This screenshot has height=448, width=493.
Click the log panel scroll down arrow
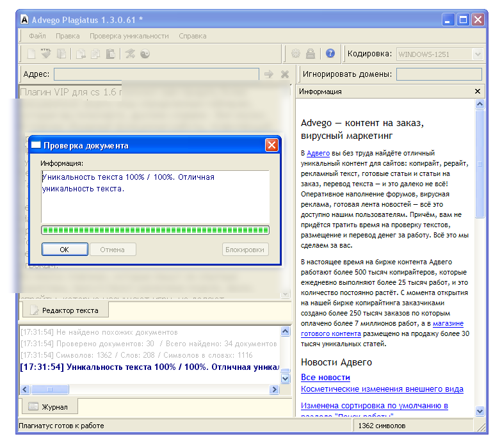285,378
